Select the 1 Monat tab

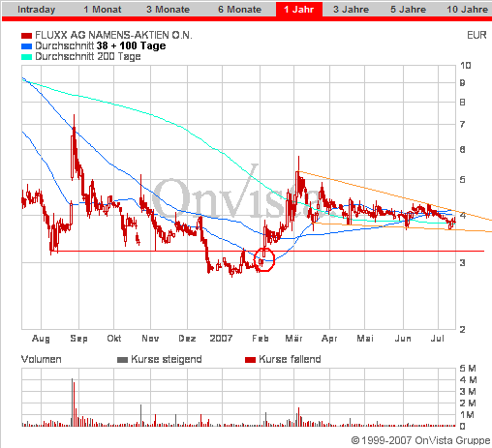(x=103, y=10)
